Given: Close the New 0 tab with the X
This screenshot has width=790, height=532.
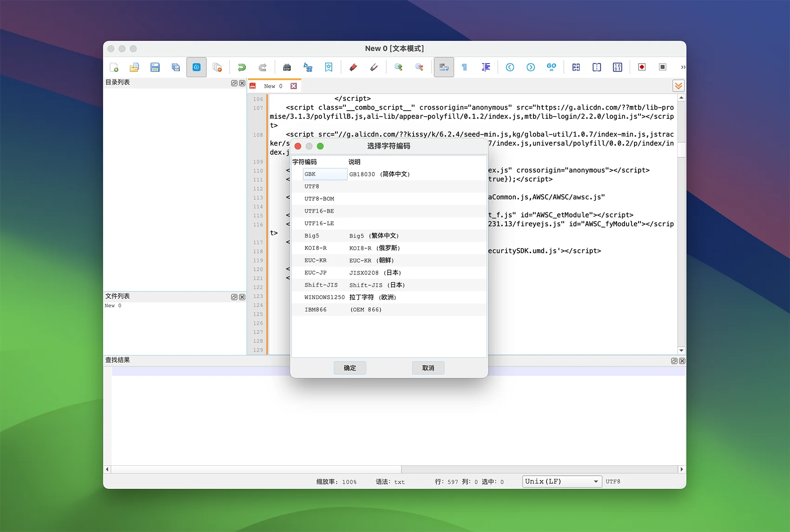Looking at the screenshot, I should point(294,86).
